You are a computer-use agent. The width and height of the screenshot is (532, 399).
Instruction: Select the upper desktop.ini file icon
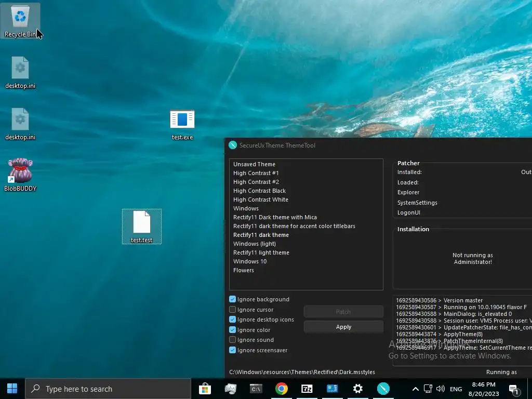coord(20,73)
